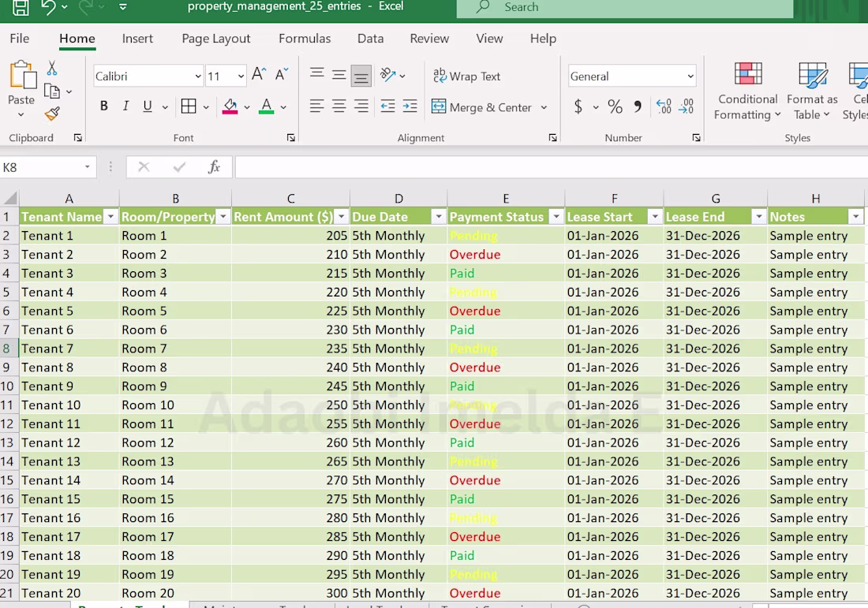This screenshot has height=608, width=868.
Task: Switch to the Page Layout tab
Action: tap(216, 38)
